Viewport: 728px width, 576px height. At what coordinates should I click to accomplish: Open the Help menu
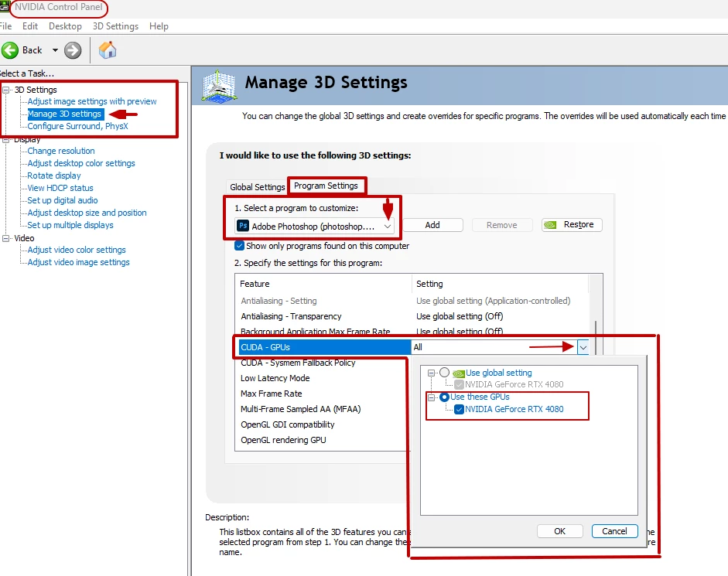tap(159, 26)
